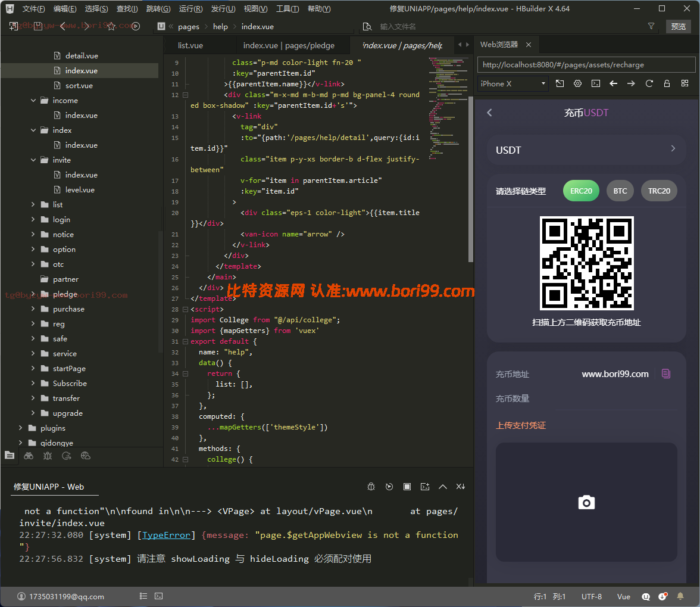
Task: Click the camera upload icon
Action: tap(587, 503)
